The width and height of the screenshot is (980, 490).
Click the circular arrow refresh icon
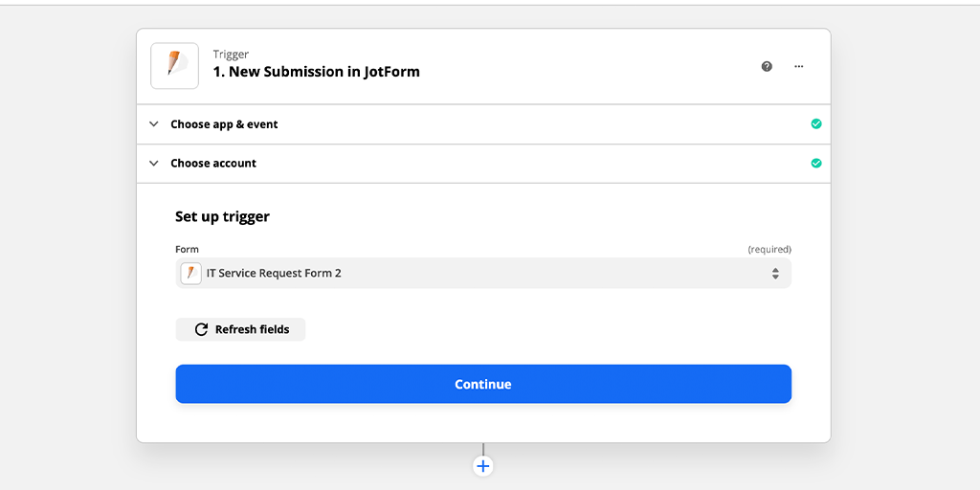click(x=201, y=329)
